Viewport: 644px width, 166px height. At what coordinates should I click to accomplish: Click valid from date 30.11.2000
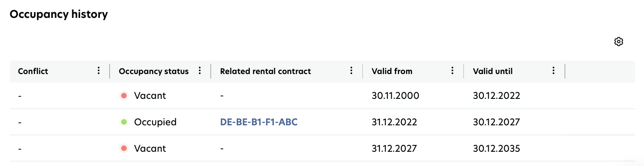(395, 96)
